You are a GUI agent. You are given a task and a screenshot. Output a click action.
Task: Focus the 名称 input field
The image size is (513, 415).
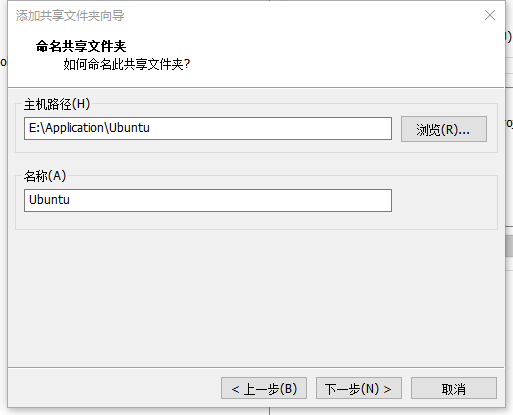(208, 200)
